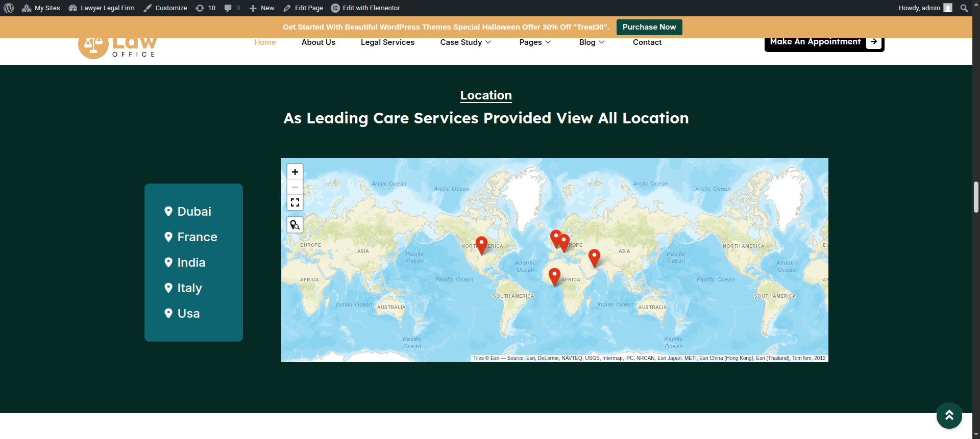Select Dubai from the location list
The width and height of the screenshot is (980, 439).
click(x=194, y=212)
